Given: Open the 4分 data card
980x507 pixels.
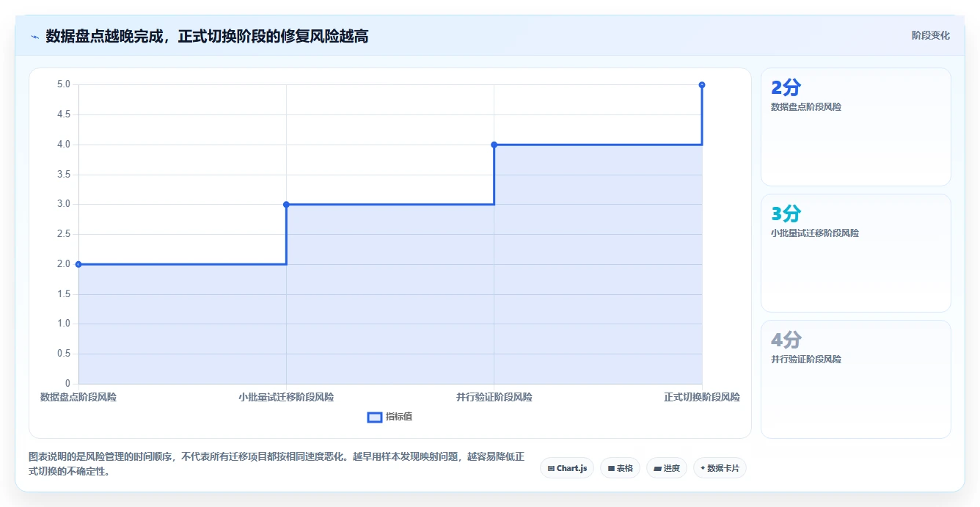Looking at the screenshot, I should [856, 379].
